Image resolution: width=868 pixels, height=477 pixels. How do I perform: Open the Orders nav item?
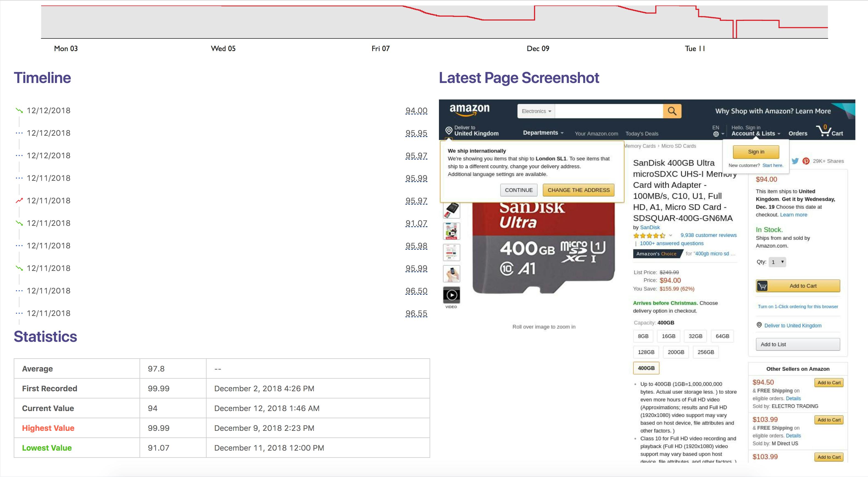click(798, 134)
